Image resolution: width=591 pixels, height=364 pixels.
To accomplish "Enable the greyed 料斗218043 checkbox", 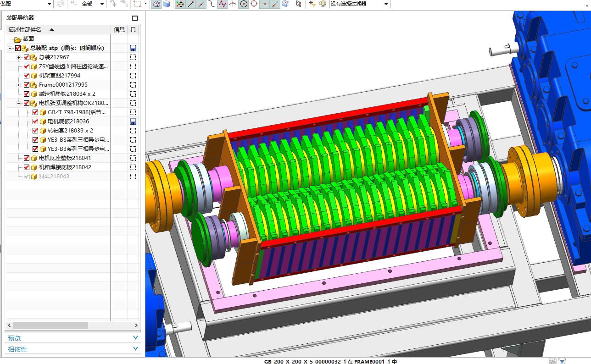I will (x=27, y=176).
